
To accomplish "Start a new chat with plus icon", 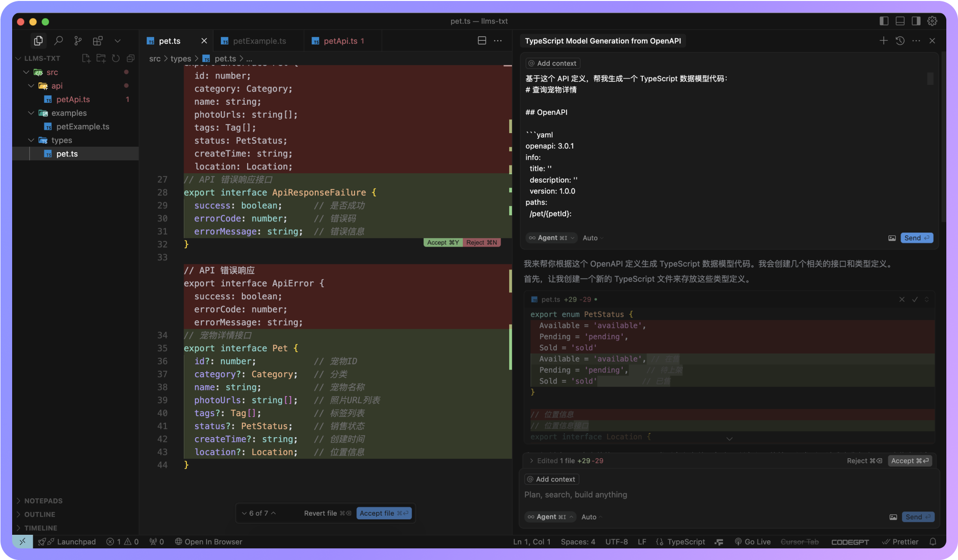I will click(883, 41).
